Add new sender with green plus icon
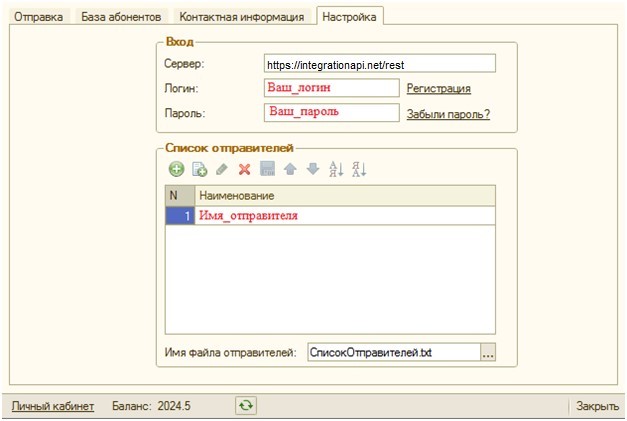 point(176,169)
